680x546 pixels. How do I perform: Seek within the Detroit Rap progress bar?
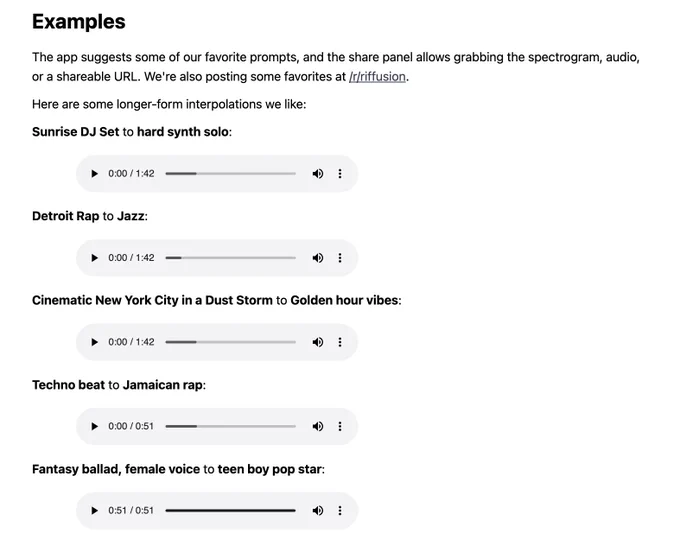click(230, 258)
